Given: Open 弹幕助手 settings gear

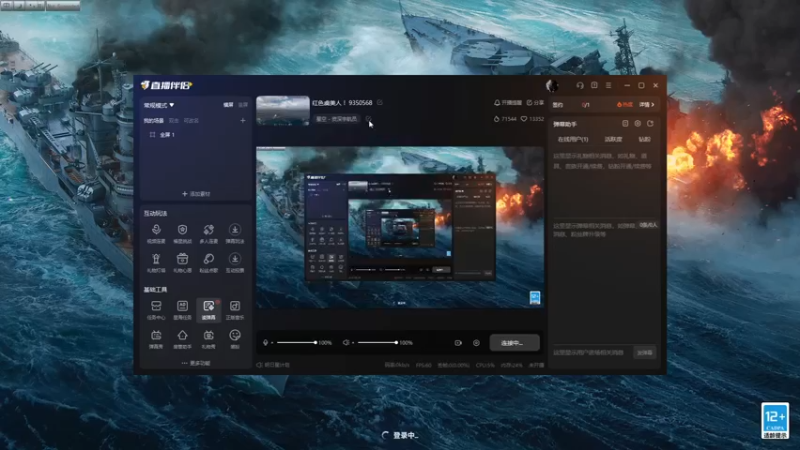Looking at the screenshot, I should [x=637, y=123].
